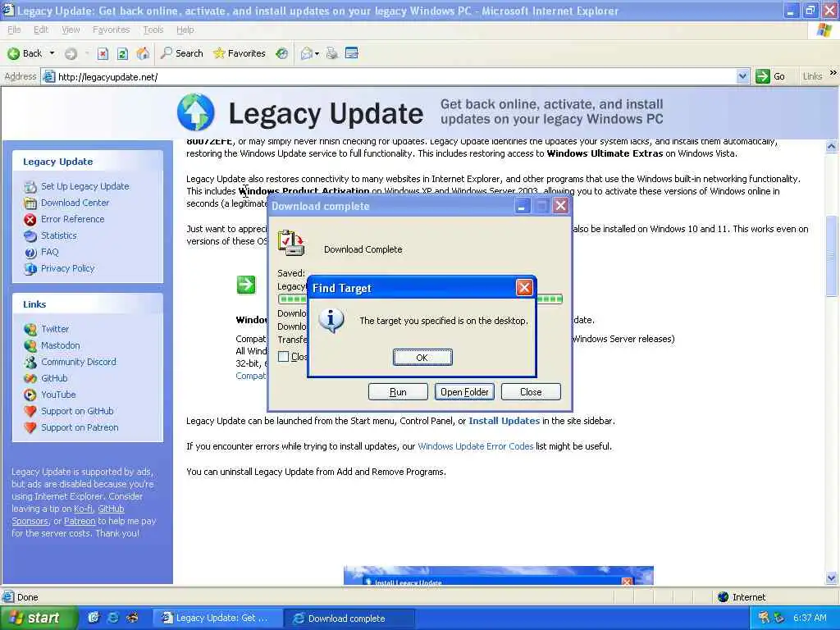Screen dimensions: 840x630
Task: Close the Find Target dialog with X
Action: [x=524, y=288]
